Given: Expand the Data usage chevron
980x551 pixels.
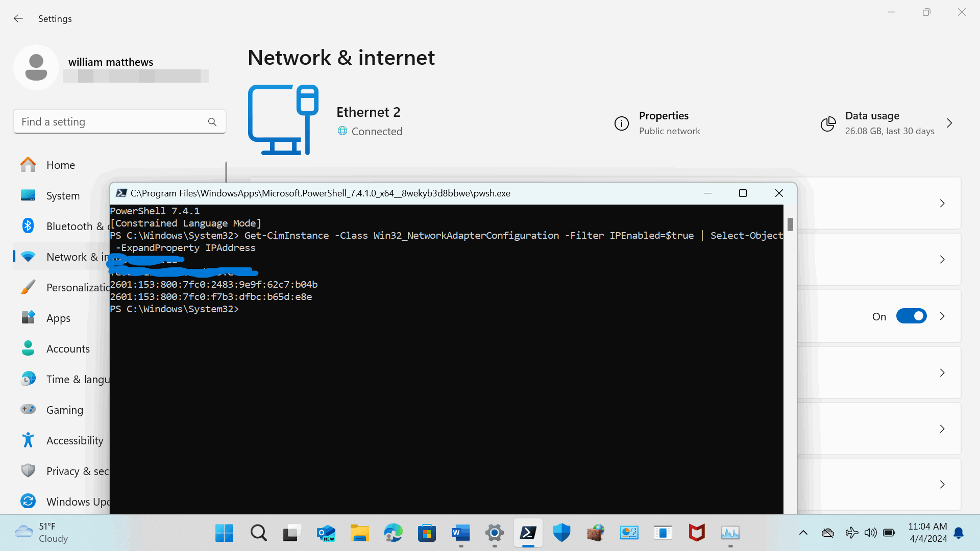Looking at the screenshot, I should point(949,123).
